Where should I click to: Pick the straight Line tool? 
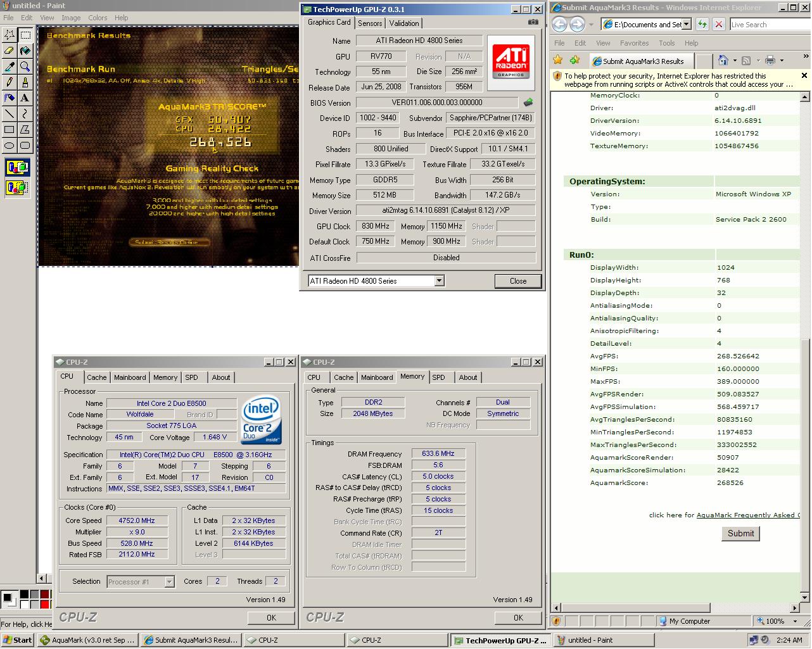click(10, 114)
